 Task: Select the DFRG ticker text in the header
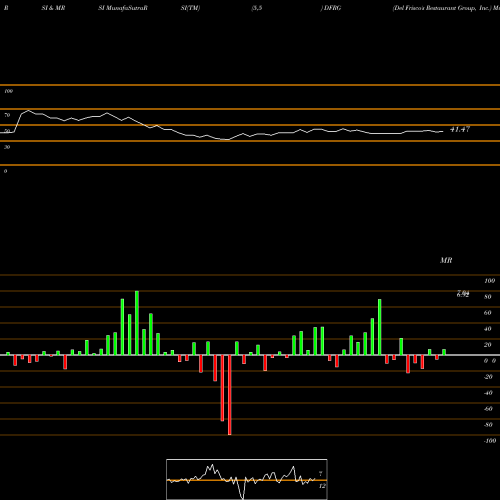[x=332, y=8]
